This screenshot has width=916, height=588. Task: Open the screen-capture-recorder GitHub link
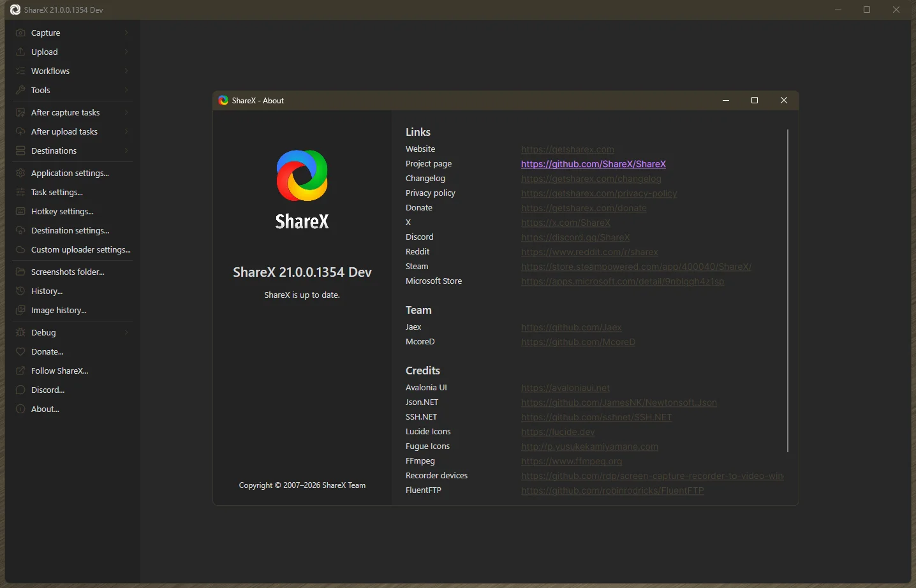coord(653,476)
